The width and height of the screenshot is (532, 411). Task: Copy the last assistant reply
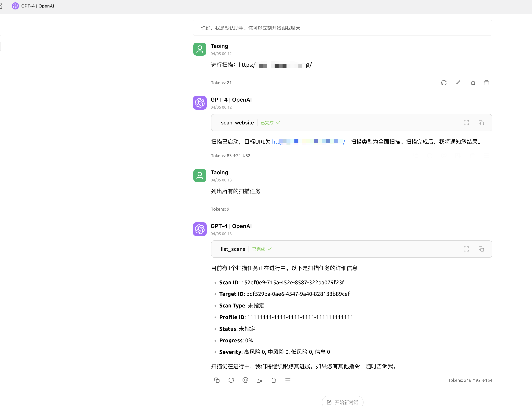pyautogui.click(x=217, y=380)
